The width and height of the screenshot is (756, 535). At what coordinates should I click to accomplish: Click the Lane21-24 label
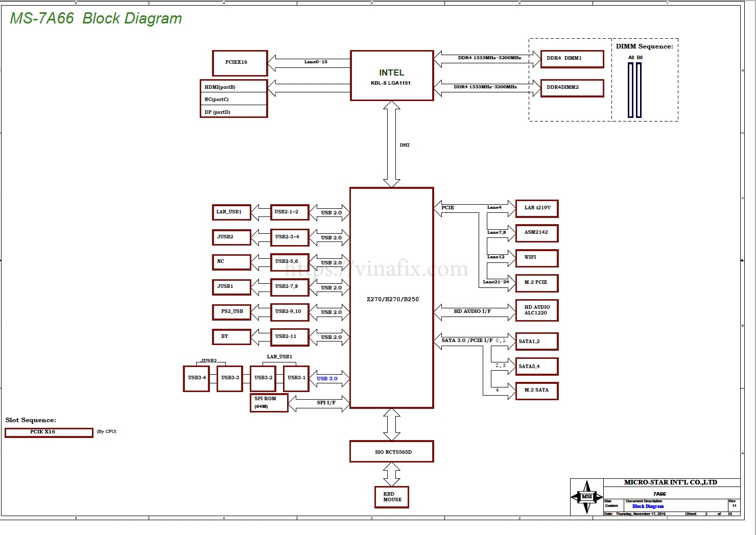[x=496, y=282]
